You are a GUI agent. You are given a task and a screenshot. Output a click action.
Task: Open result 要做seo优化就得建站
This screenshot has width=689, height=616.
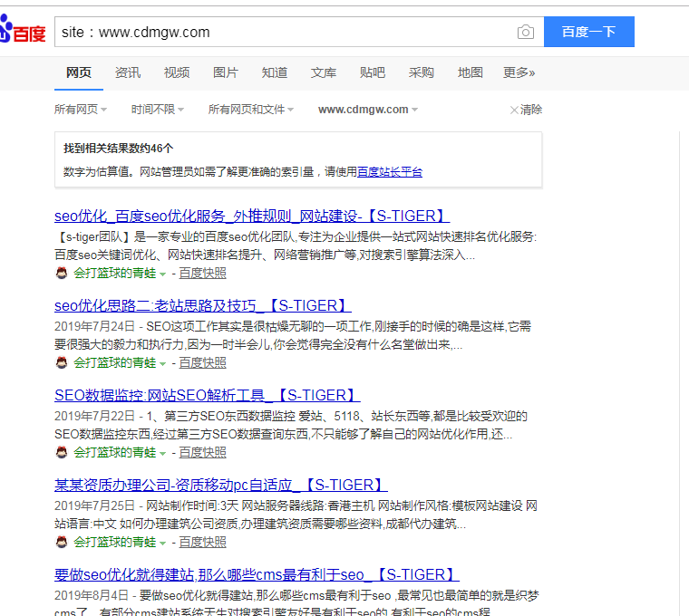[x=257, y=574]
